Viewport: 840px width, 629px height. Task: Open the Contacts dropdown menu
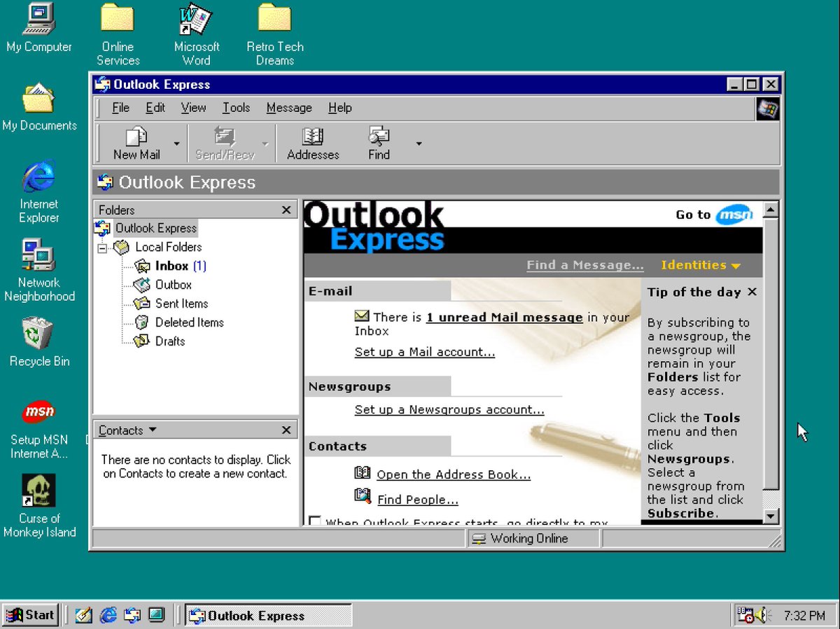(127, 430)
